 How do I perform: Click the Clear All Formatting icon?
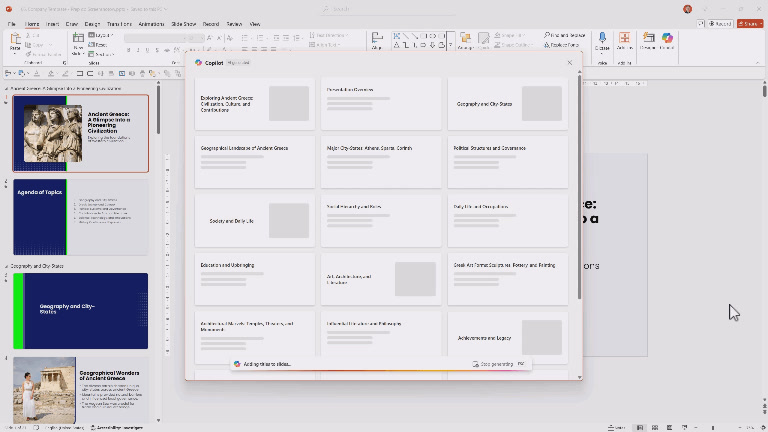[230, 38]
